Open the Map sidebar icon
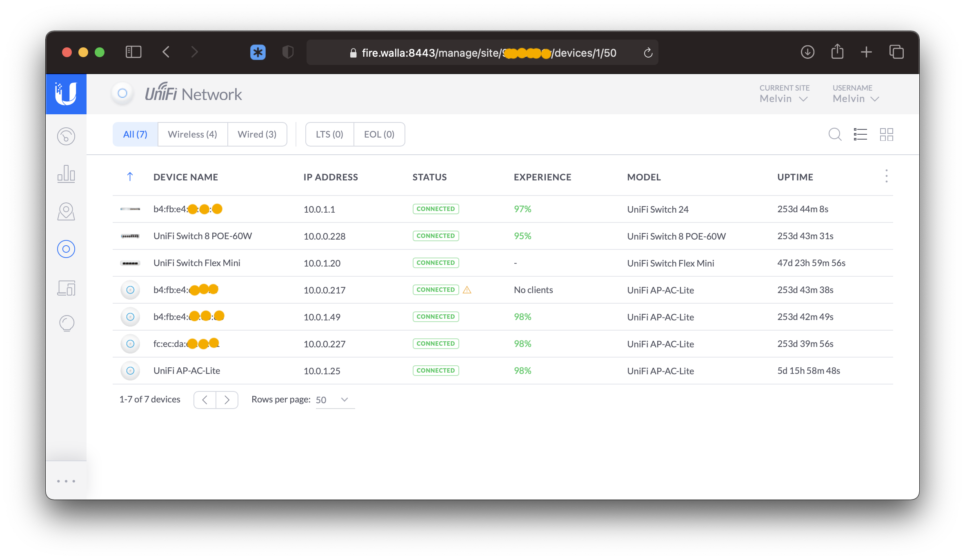This screenshot has width=965, height=560. pyautogui.click(x=66, y=211)
